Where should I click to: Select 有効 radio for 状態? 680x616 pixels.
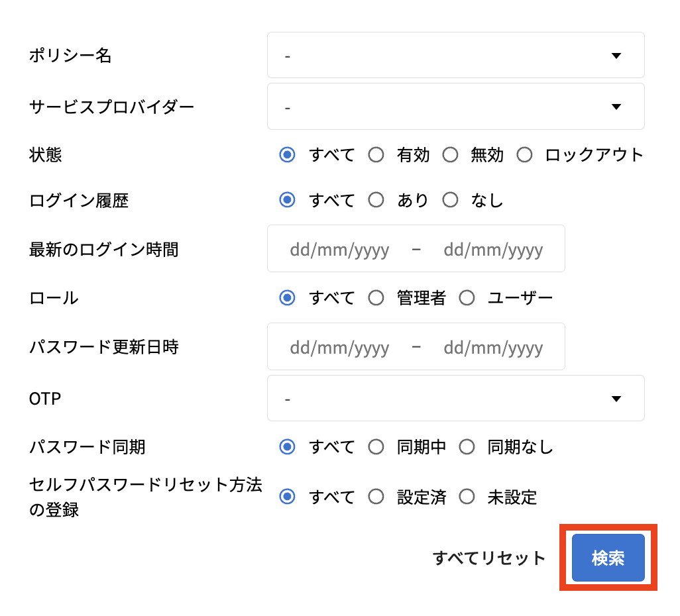tap(376, 155)
